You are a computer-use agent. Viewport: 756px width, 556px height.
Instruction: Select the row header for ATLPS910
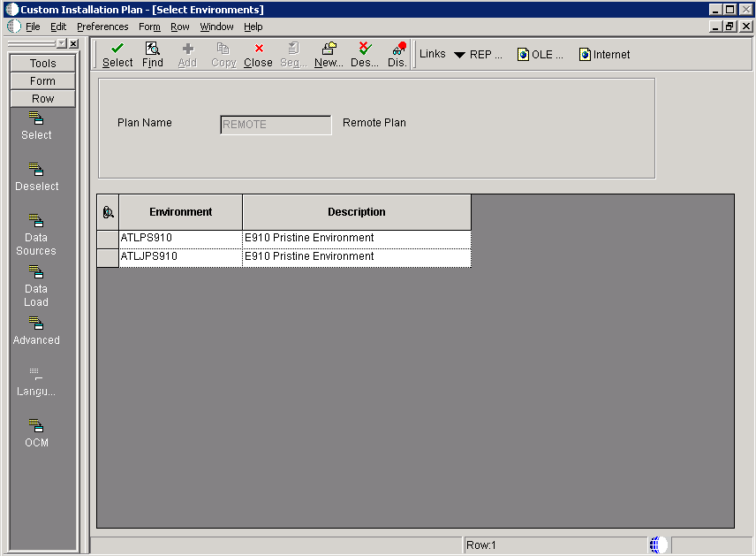108,240
